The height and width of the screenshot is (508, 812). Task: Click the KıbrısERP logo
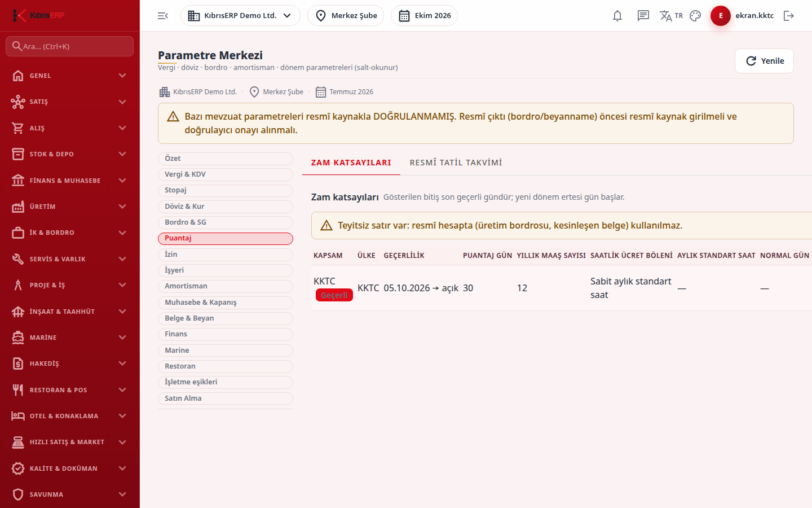coord(38,15)
